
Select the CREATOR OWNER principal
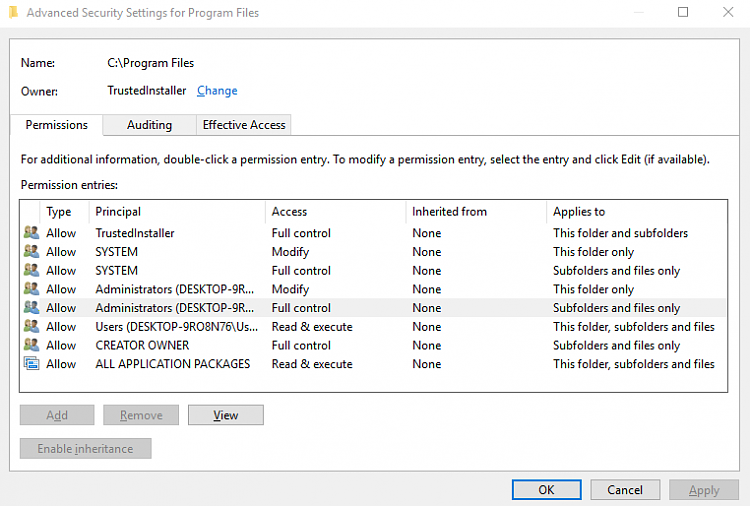coord(142,345)
